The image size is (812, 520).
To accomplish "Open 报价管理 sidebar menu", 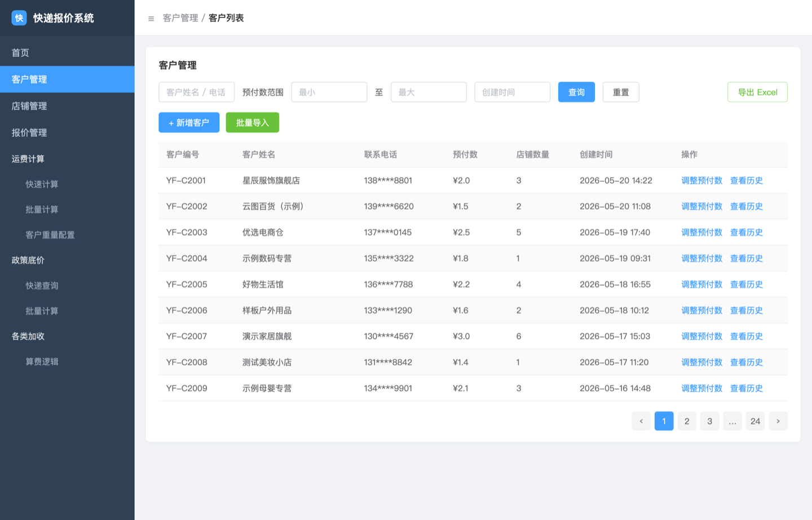I will 67,133.
